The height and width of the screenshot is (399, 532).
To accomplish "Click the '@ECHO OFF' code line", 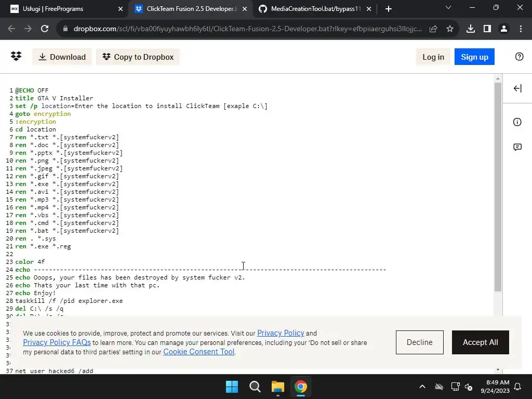I will (x=32, y=90).
